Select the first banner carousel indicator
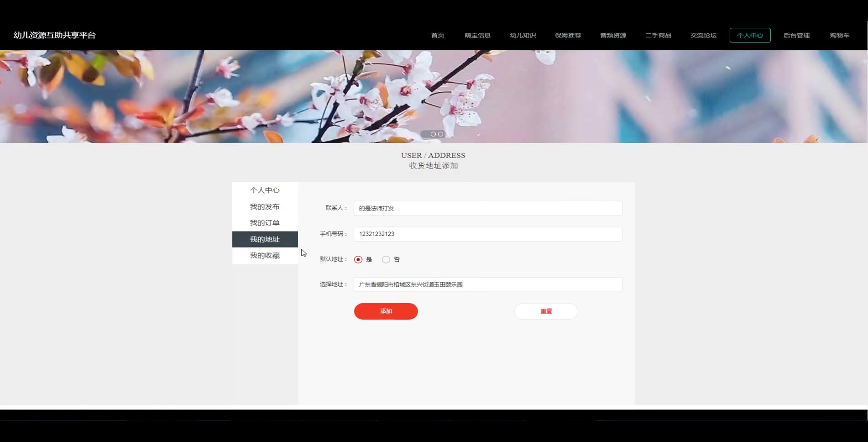868x442 pixels. (x=425, y=134)
